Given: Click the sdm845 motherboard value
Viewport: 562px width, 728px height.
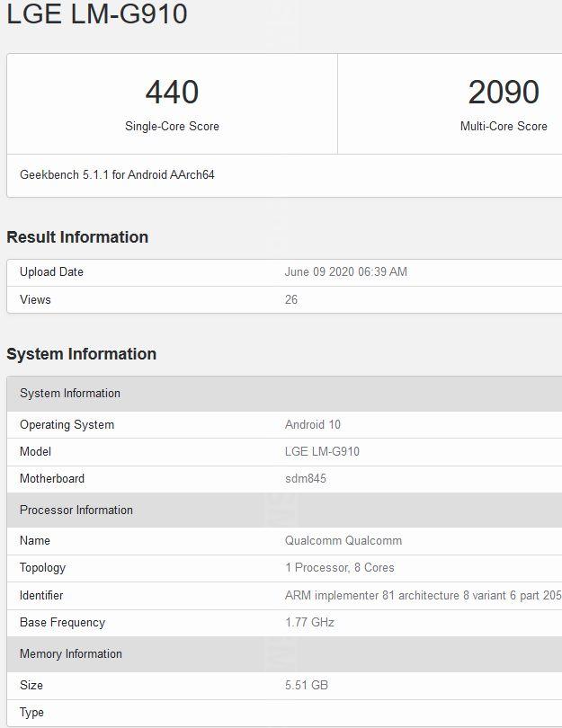Looking at the screenshot, I should (306, 479).
